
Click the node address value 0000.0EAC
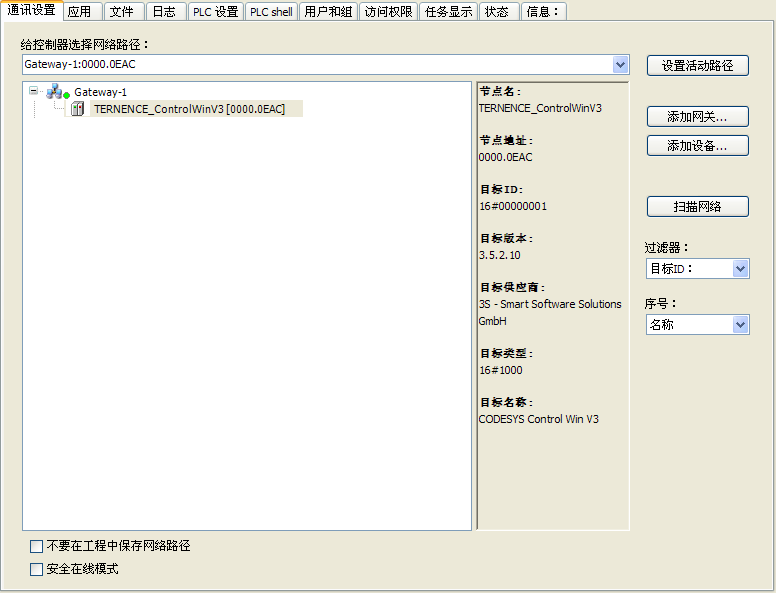point(505,157)
